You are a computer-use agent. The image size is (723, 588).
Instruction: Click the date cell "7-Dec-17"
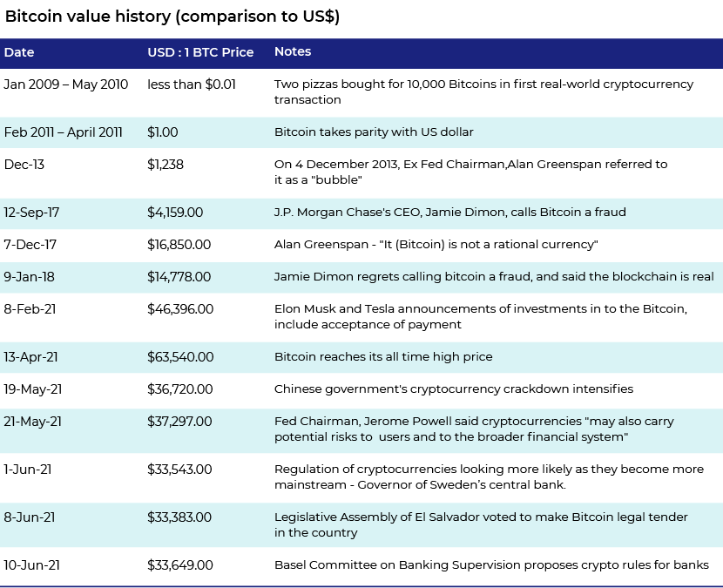point(30,245)
